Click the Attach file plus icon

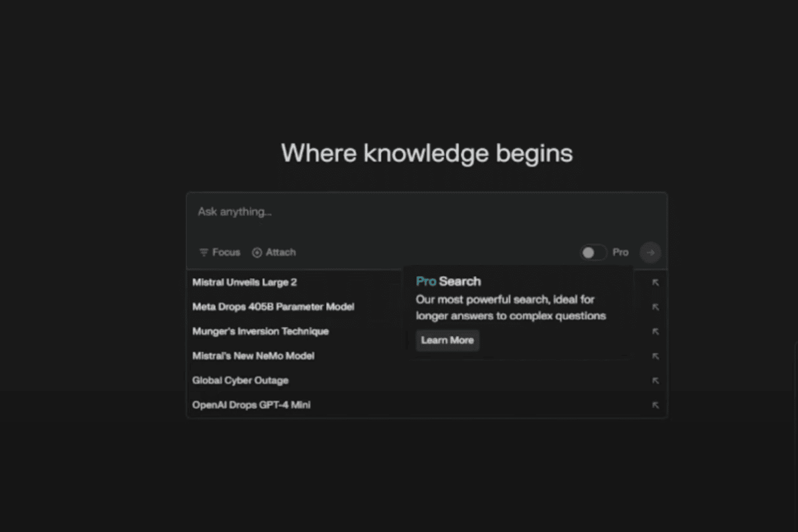tap(257, 253)
